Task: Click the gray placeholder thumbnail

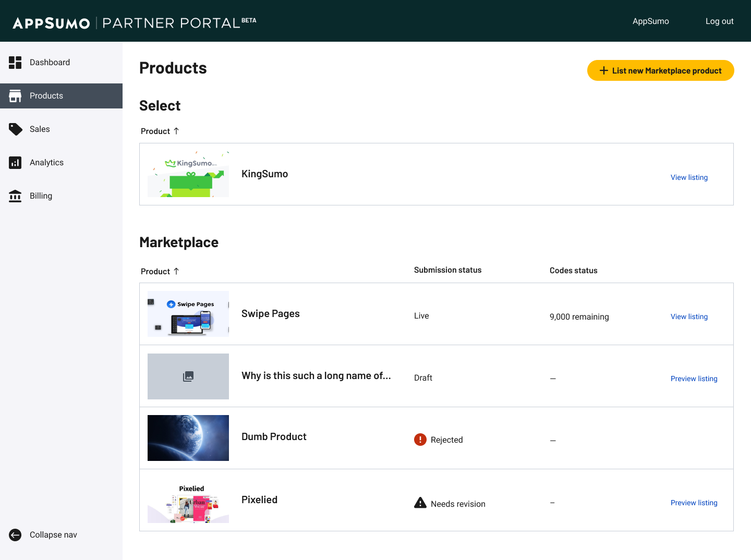Action: (x=188, y=376)
